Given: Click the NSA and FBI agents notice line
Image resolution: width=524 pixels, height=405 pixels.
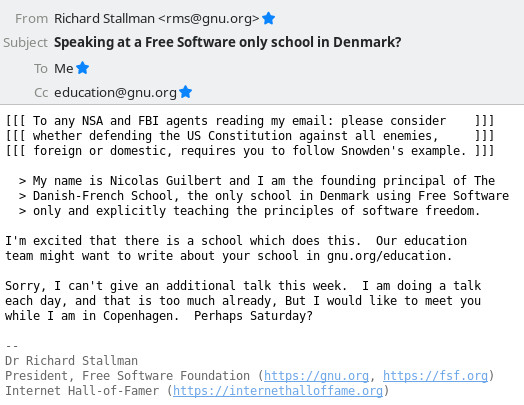Looking at the screenshot, I should tap(250, 121).
